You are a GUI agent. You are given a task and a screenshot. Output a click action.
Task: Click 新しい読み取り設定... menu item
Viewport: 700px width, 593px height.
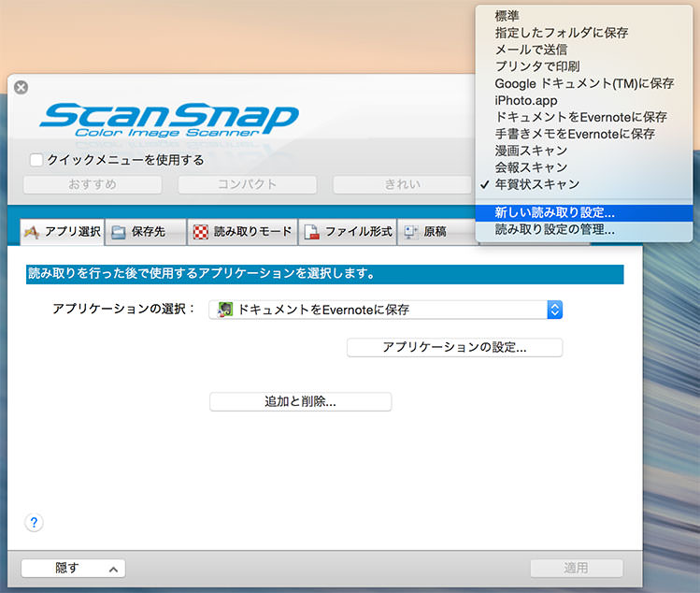(584, 212)
